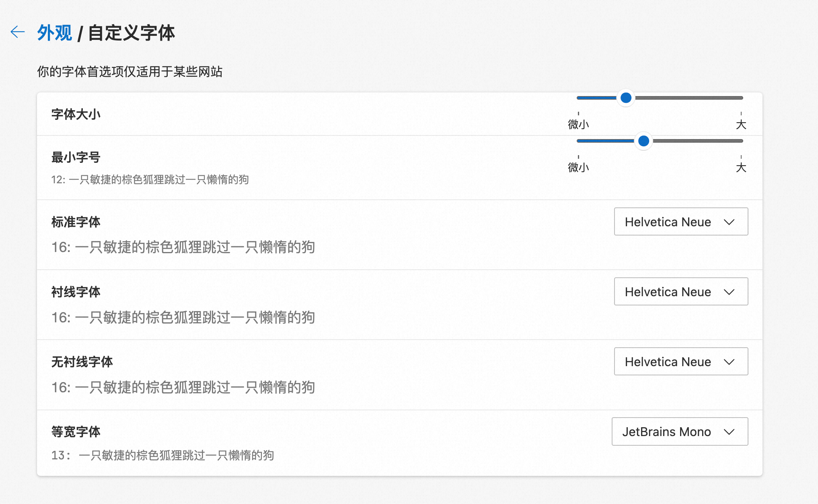The width and height of the screenshot is (818, 504).
Task: Click the 等宽字体 13 preview text
Action: click(x=162, y=455)
